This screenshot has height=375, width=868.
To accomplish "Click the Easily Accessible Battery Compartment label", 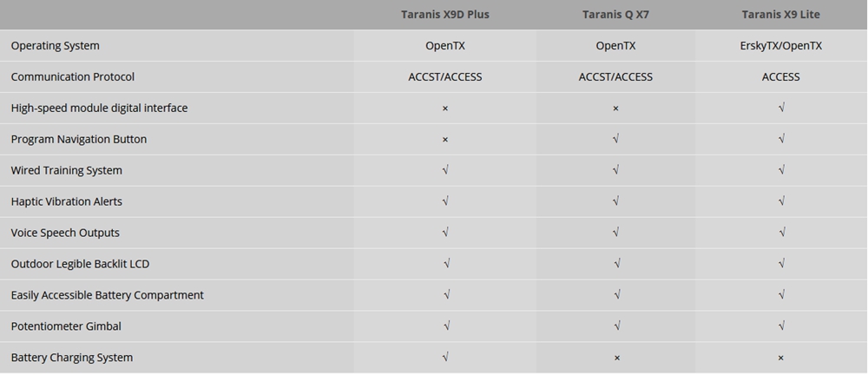I will (108, 295).
